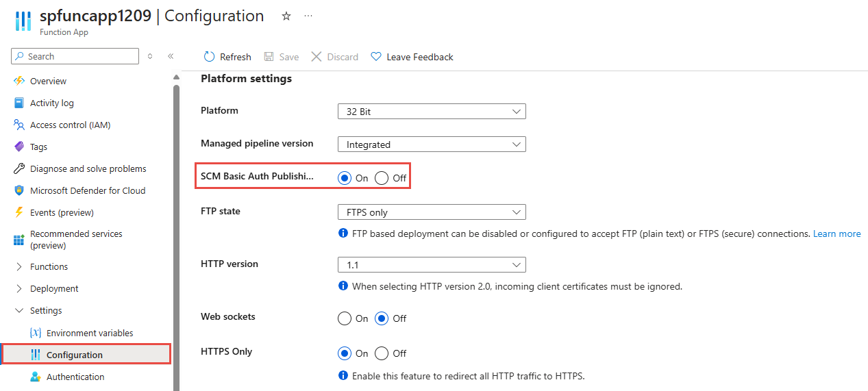Open the FTP state dropdown
The image size is (868, 391).
click(432, 212)
